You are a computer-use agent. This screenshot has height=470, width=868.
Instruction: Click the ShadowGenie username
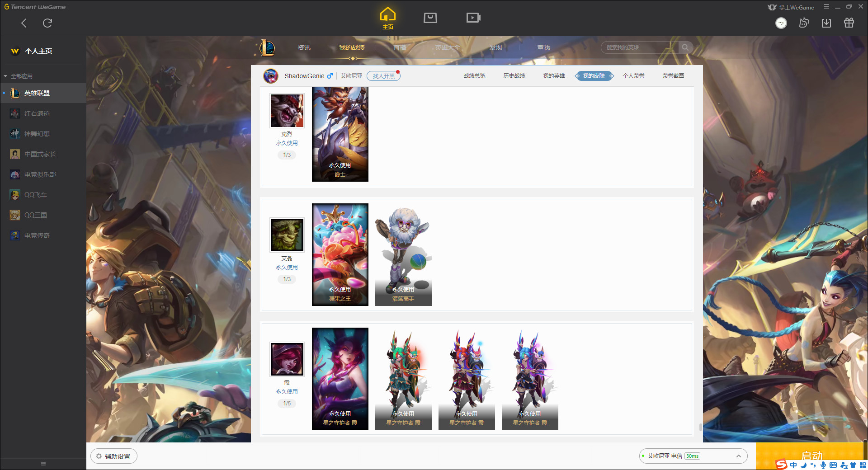tap(304, 76)
